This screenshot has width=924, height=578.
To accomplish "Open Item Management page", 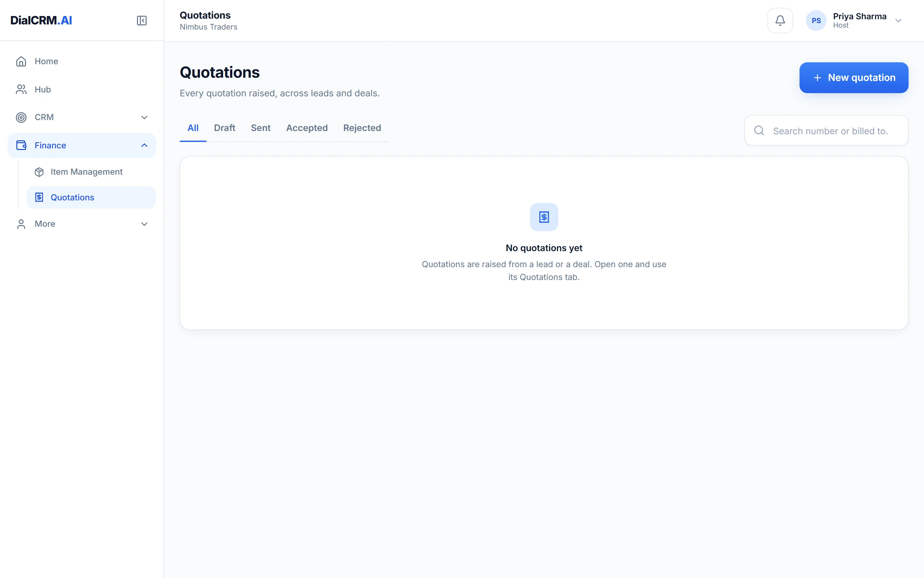I will point(91,172).
